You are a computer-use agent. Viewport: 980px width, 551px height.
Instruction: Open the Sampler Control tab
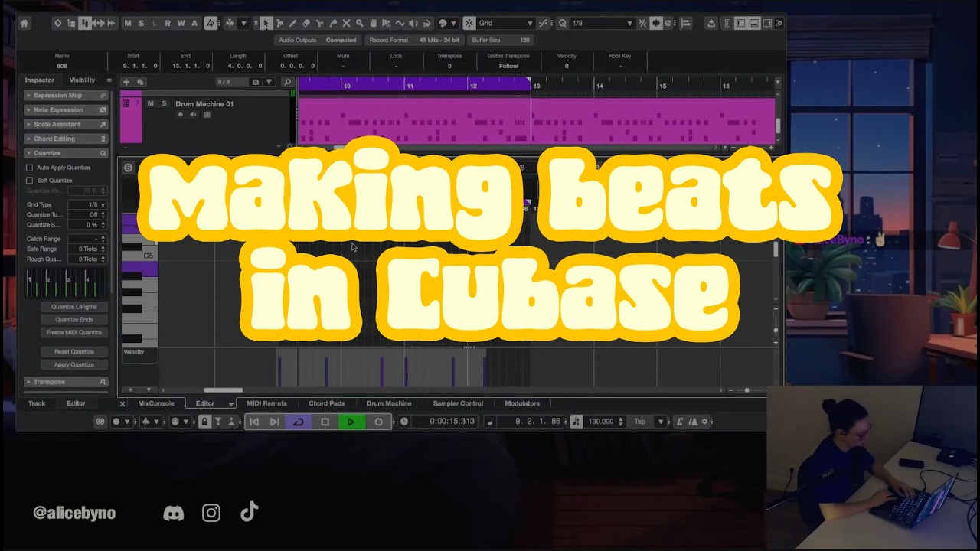point(458,403)
